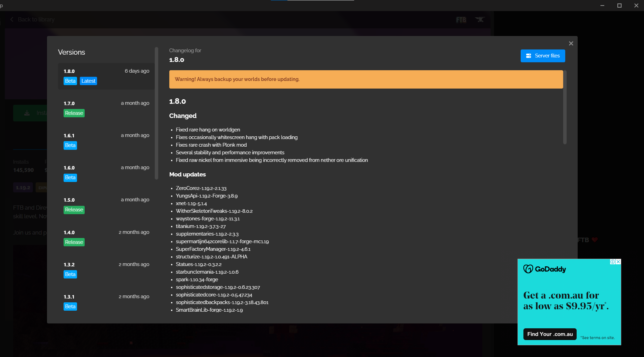Viewport: 644px width, 357px height.
Task: Click the back chevron beside "Back to library"
Action: [12, 19]
